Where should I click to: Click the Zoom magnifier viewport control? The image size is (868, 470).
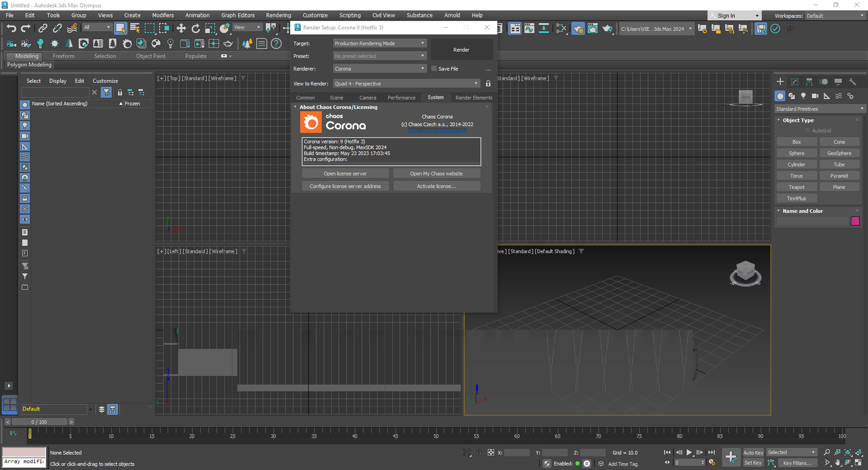click(827, 452)
